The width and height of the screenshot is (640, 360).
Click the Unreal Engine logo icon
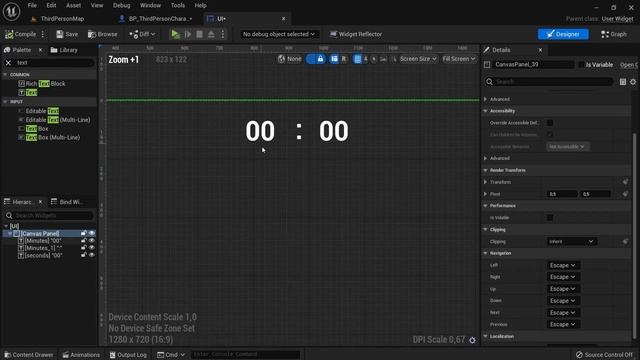click(11, 11)
